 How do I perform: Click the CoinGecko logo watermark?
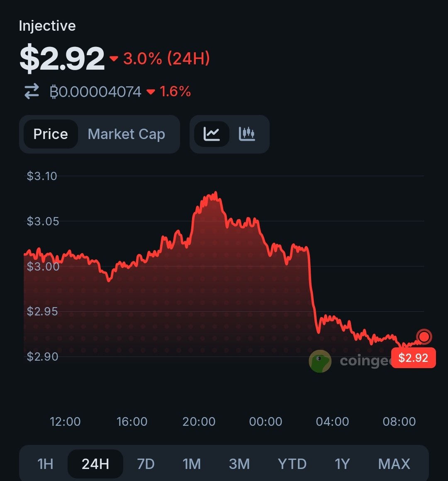pos(320,361)
